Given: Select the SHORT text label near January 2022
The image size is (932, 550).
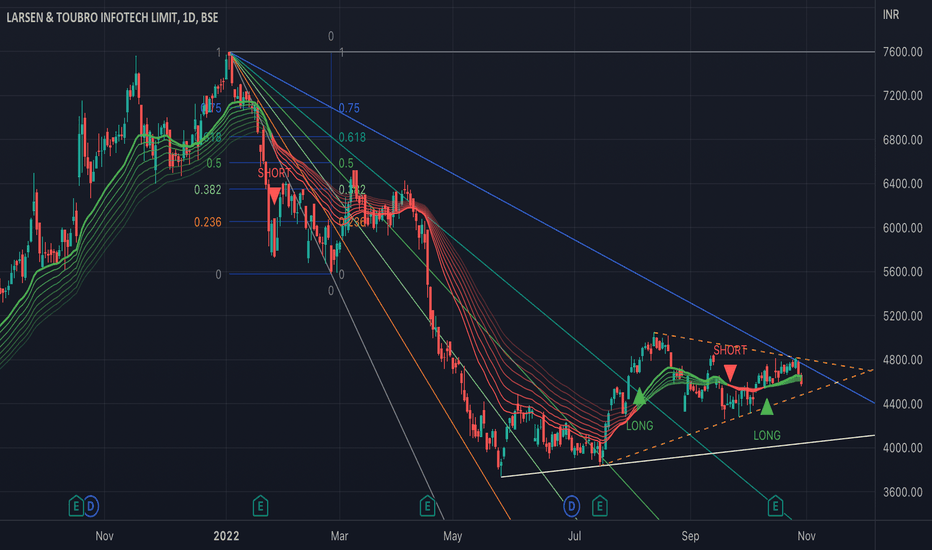Looking at the screenshot, I should point(274,173).
